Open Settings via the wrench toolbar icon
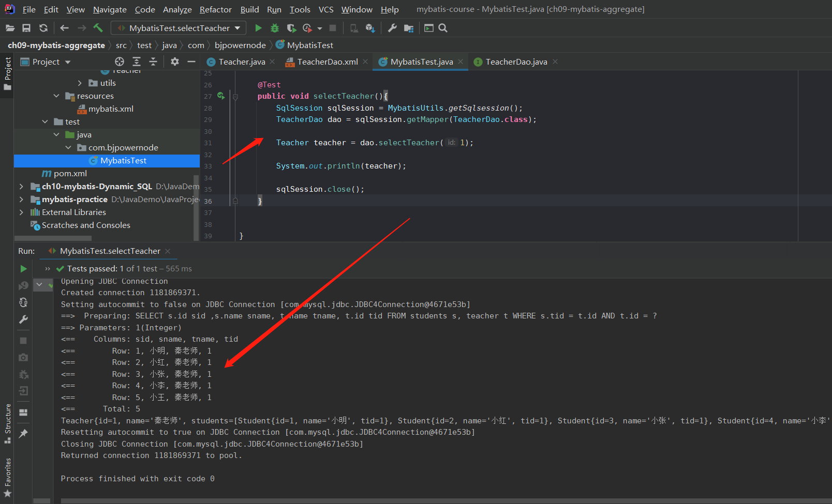 pyautogui.click(x=392, y=28)
